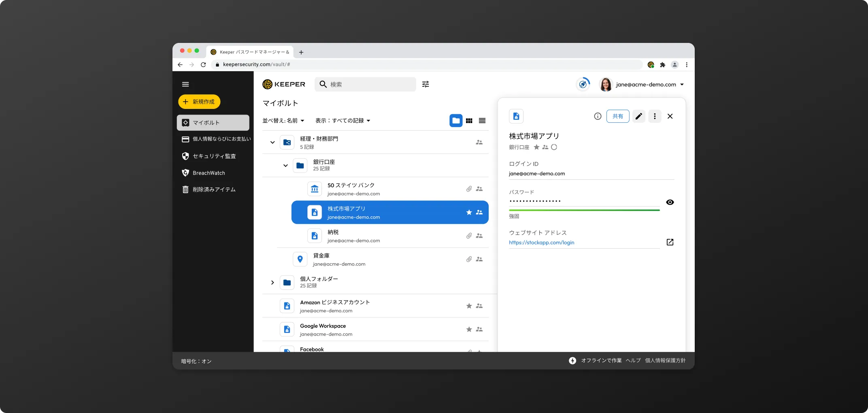Click location pin icon of 貸金庫
Image resolution: width=868 pixels, height=413 pixels.
[300, 259]
